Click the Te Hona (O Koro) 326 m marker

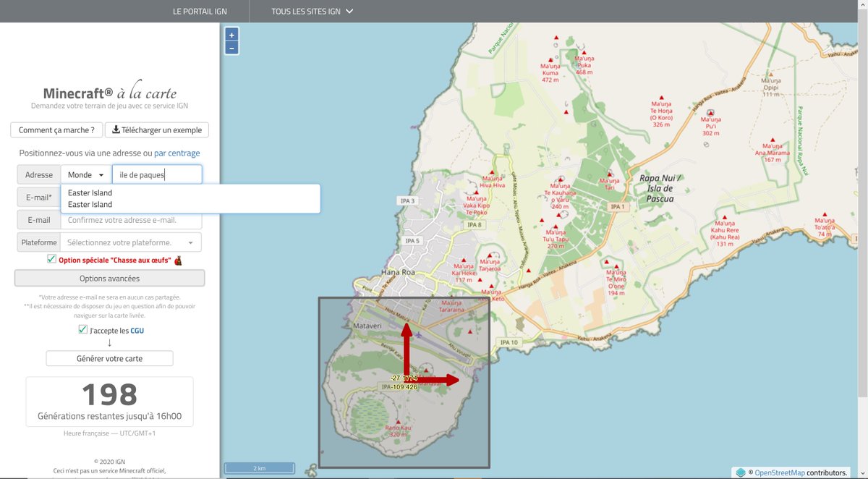click(660, 98)
